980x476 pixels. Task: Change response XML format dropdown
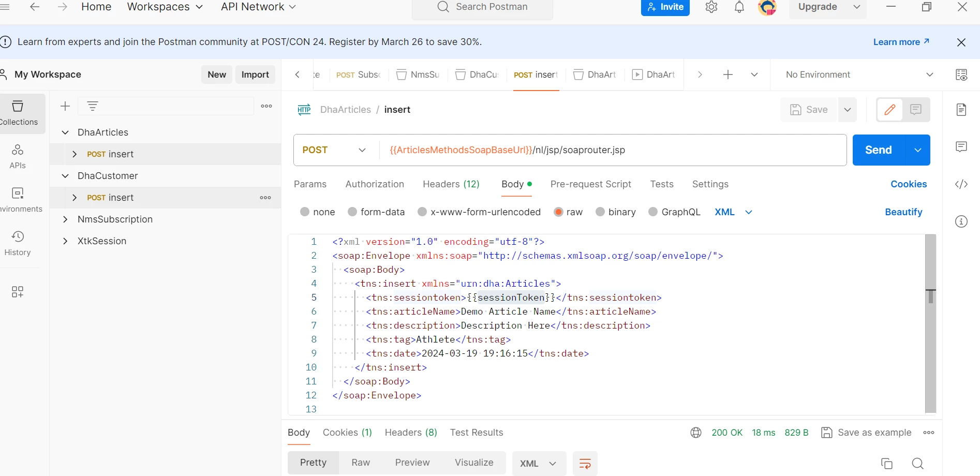pos(539,464)
